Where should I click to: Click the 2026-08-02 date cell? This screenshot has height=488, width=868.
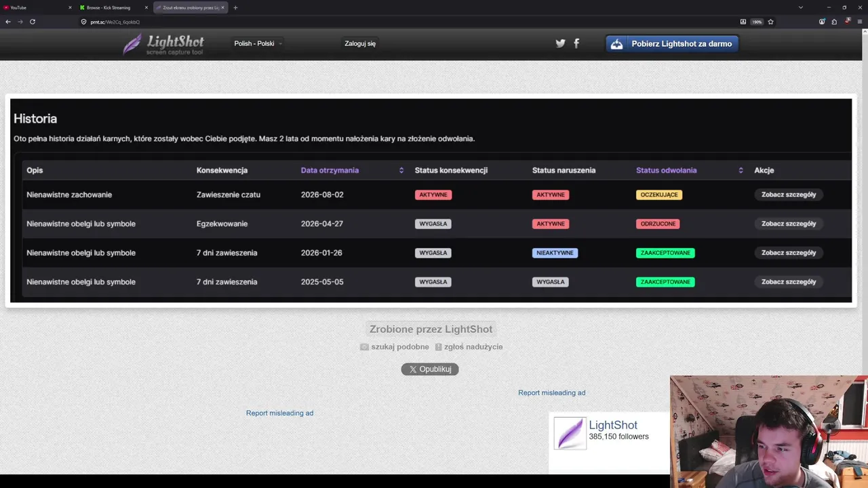(322, 195)
